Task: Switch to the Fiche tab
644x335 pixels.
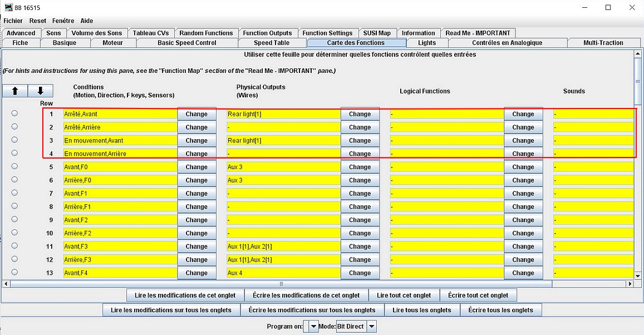Action: (x=20, y=43)
